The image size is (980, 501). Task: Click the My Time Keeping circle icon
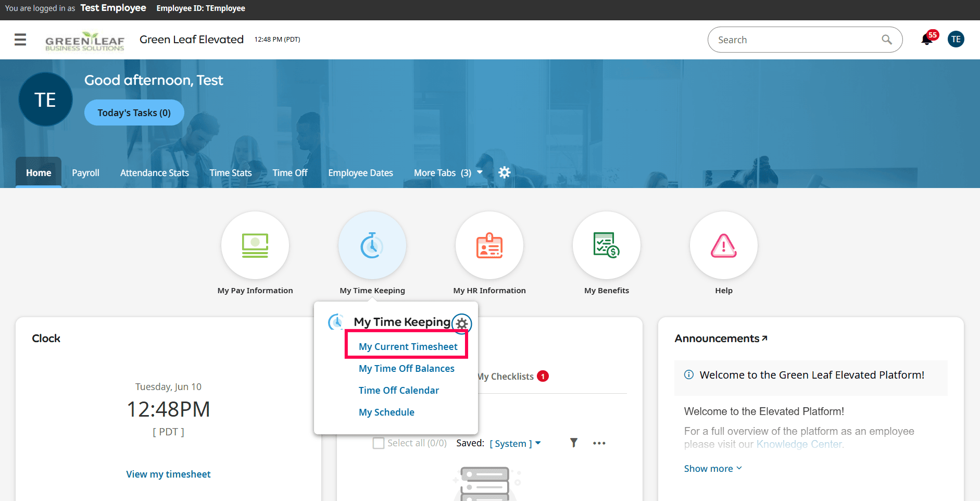(372, 245)
